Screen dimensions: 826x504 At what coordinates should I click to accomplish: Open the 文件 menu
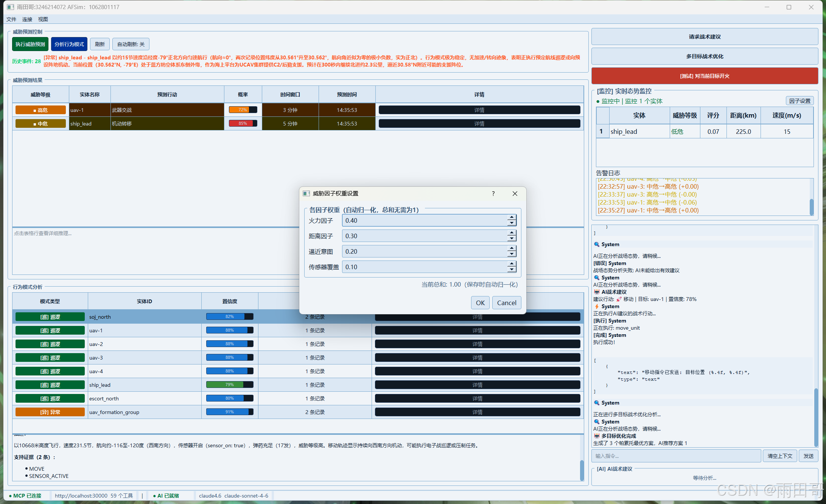coord(11,19)
